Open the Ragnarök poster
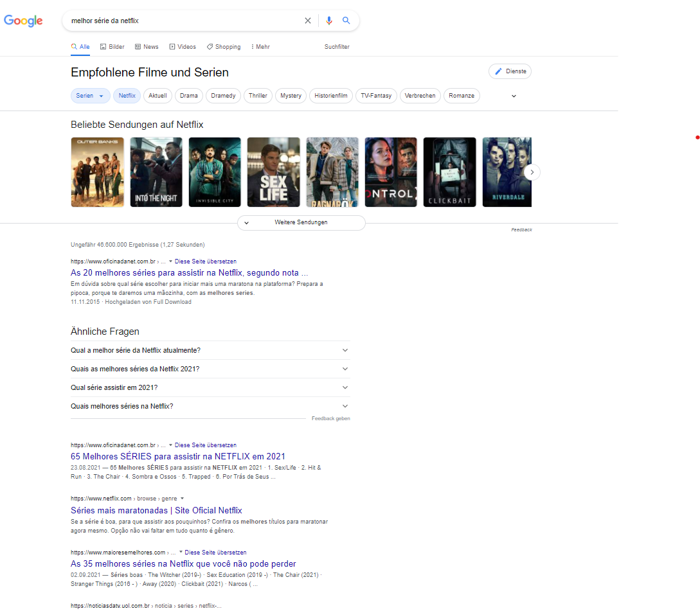This screenshot has width=700, height=611. coord(332,172)
